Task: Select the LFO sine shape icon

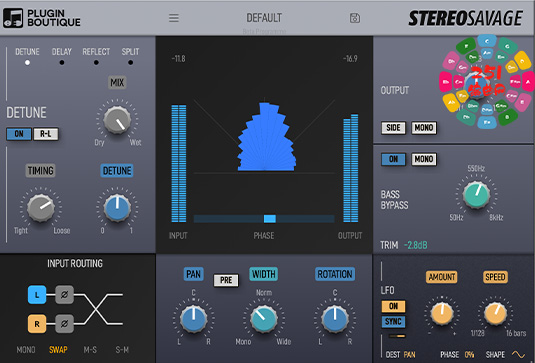Action: 519,354
